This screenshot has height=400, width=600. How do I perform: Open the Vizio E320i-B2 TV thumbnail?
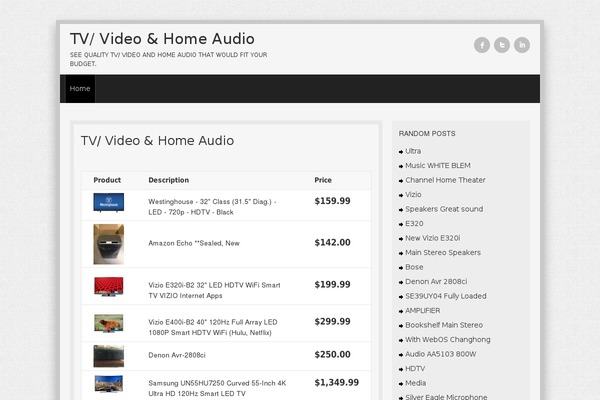click(109, 287)
